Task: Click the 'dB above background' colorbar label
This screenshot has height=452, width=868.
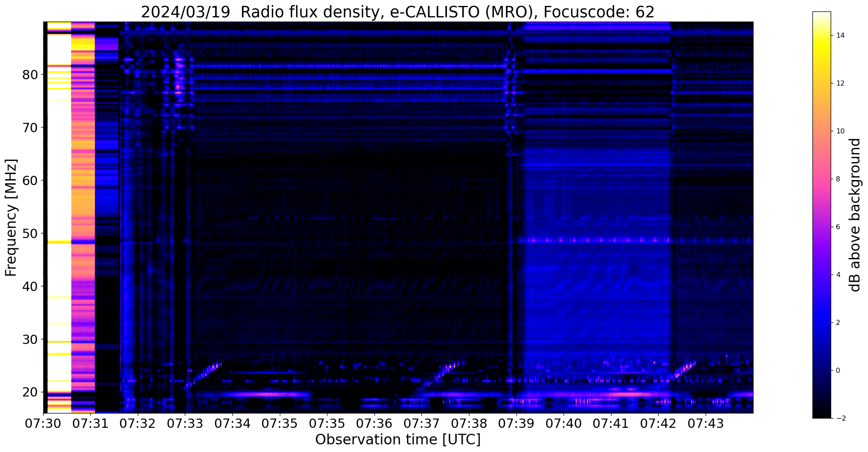Action: (855, 215)
